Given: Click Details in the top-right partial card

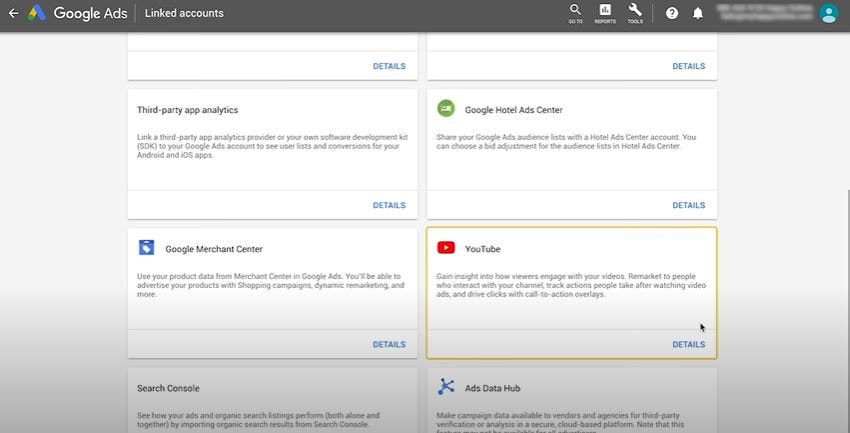Looking at the screenshot, I should [x=688, y=66].
